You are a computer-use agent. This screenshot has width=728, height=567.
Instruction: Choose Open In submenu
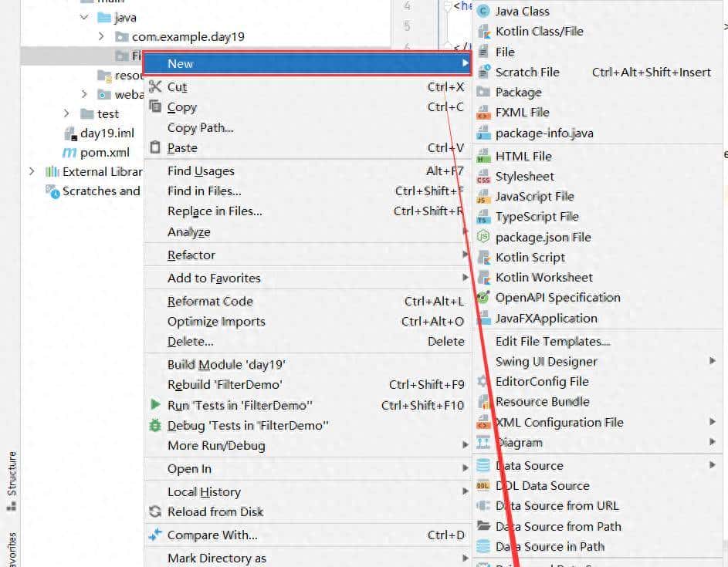click(307, 468)
